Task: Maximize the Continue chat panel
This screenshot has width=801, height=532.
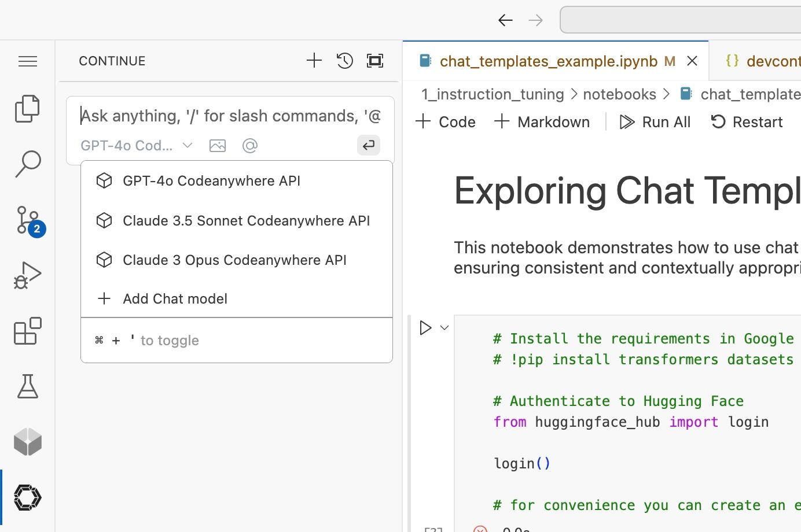Action: [x=375, y=60]
